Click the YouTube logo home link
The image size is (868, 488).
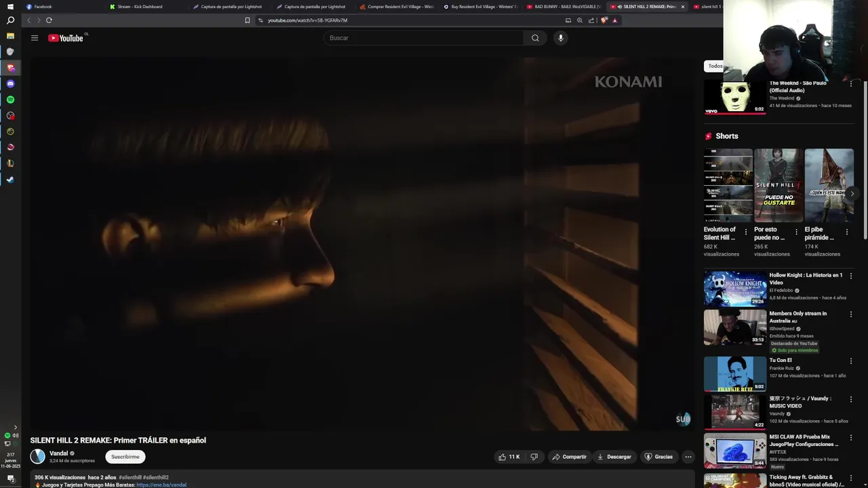[x=66, y=38]
